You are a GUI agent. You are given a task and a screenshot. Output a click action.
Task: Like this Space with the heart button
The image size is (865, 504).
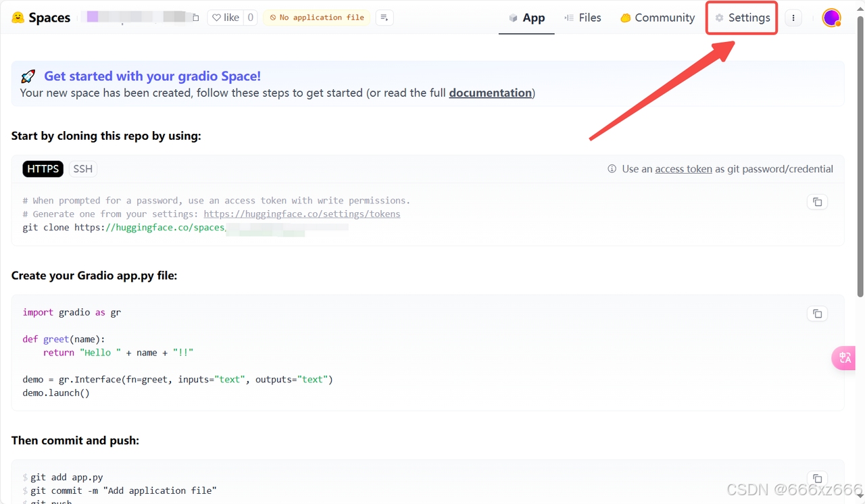click(226, 18)
